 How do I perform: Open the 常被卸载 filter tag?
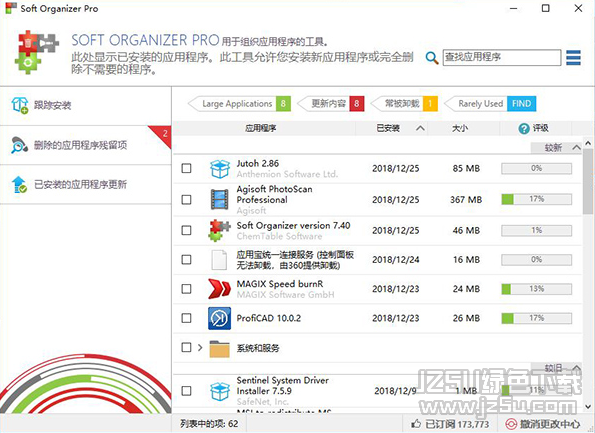pos(404,104)
